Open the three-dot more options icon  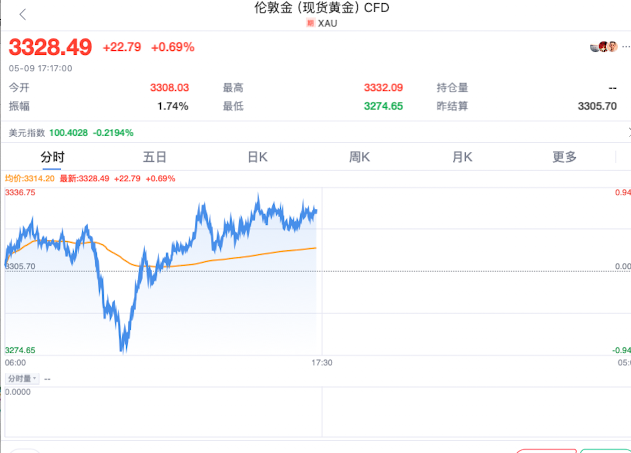tap(626, 47)
